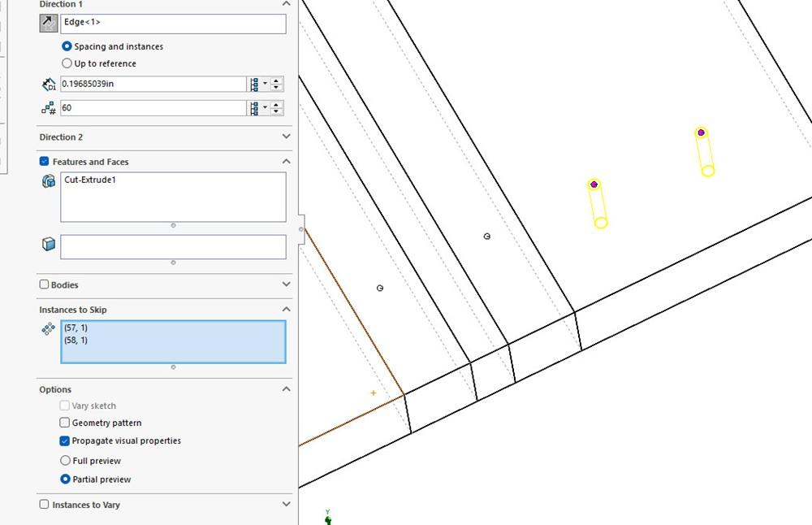Click the Features to Pattern icon

click(x=48, y=181)
